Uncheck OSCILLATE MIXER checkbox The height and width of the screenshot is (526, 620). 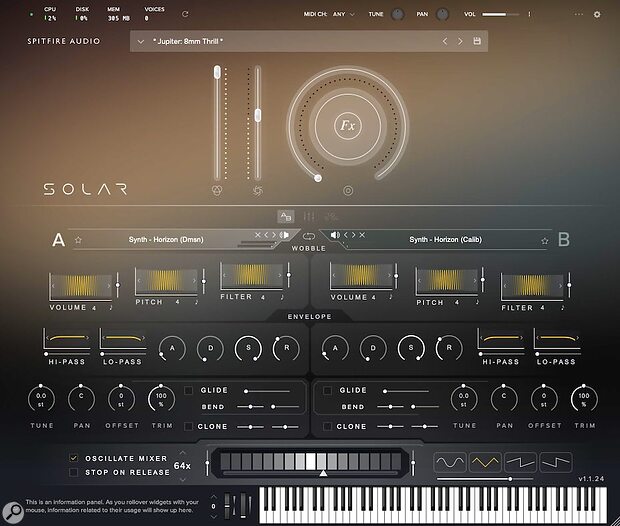tap(74, 458)
